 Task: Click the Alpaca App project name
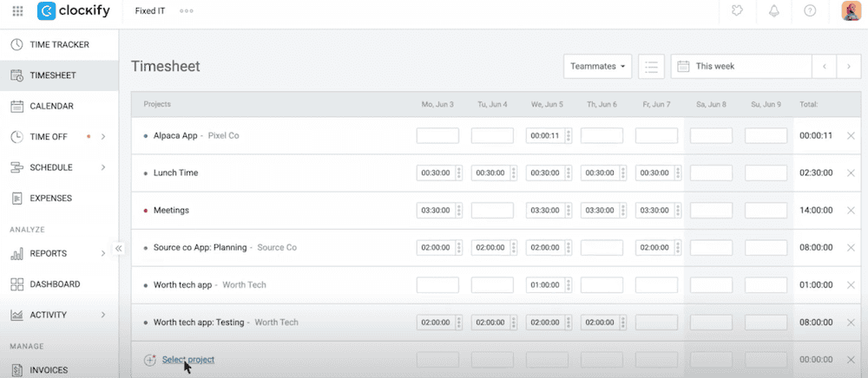175,135
